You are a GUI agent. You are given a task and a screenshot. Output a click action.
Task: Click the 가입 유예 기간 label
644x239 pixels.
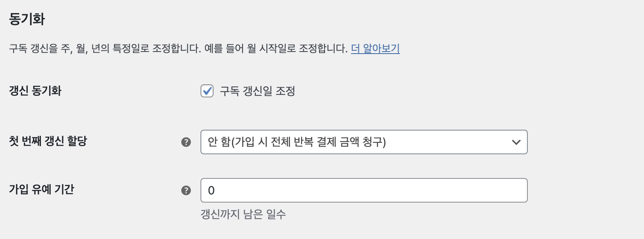pyautogui.click(x=41, y=189)
